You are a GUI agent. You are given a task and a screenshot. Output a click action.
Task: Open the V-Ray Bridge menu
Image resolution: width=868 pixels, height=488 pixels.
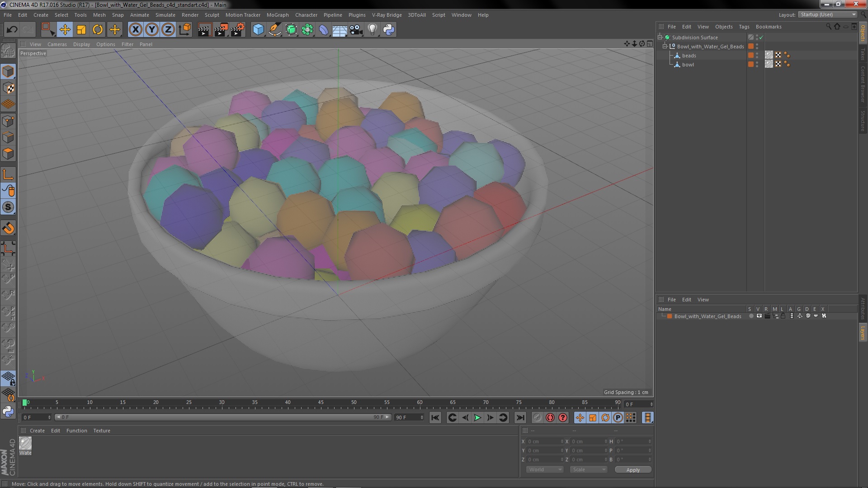tap(387, 15)
